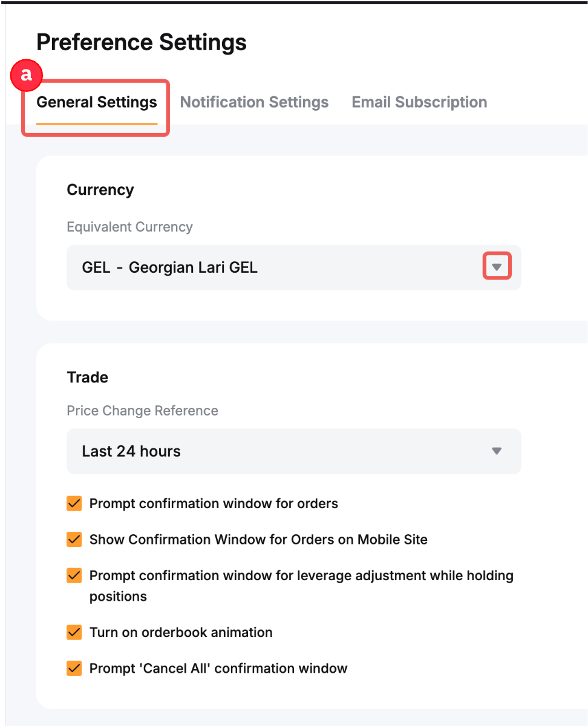Switch to the General Settings tab
The height and width of the screenshot is (726, 588).
tap(97, 102)
